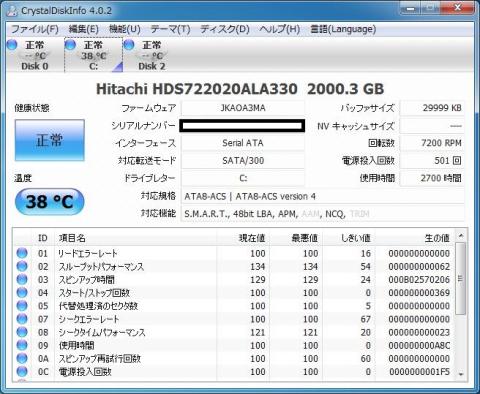Screen dimensions: 480x394
Task: Select row text リードエラーレート
Action: [88, 253]
